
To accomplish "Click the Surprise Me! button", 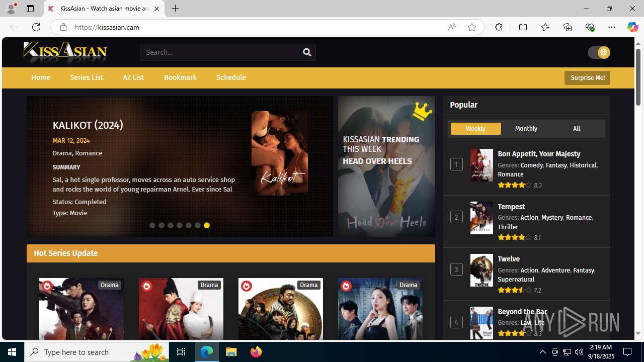I will point(587,78).
